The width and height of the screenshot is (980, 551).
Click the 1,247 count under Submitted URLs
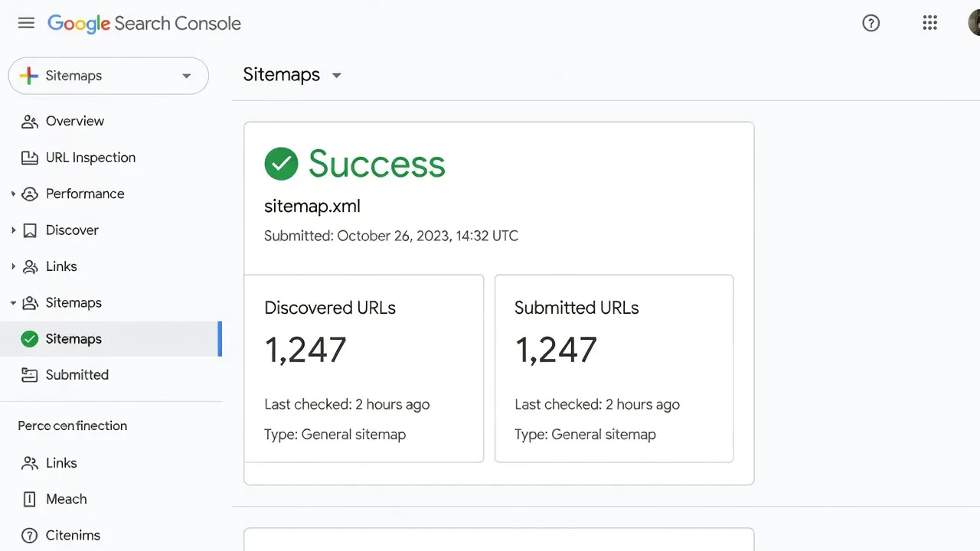point(556,350)
